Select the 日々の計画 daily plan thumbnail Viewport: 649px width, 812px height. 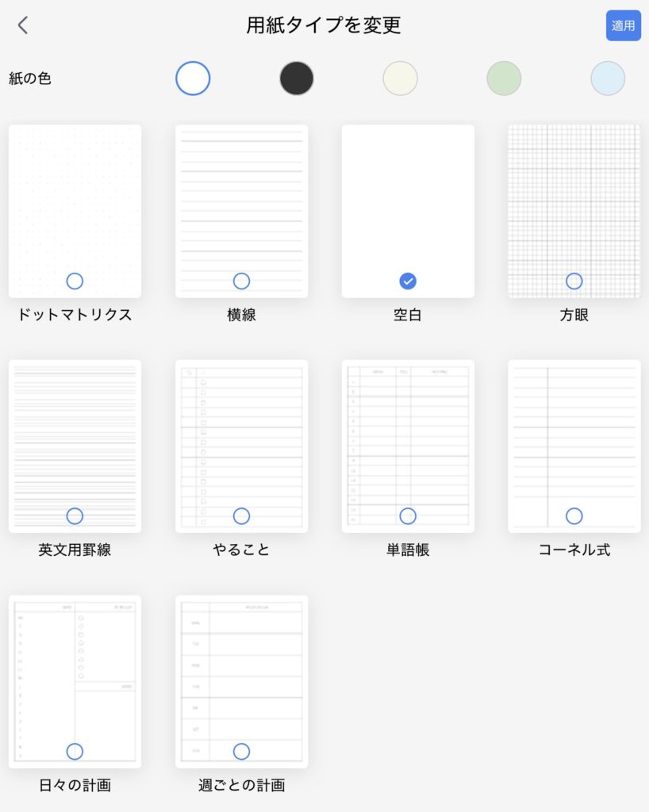[x=75, y=680]
